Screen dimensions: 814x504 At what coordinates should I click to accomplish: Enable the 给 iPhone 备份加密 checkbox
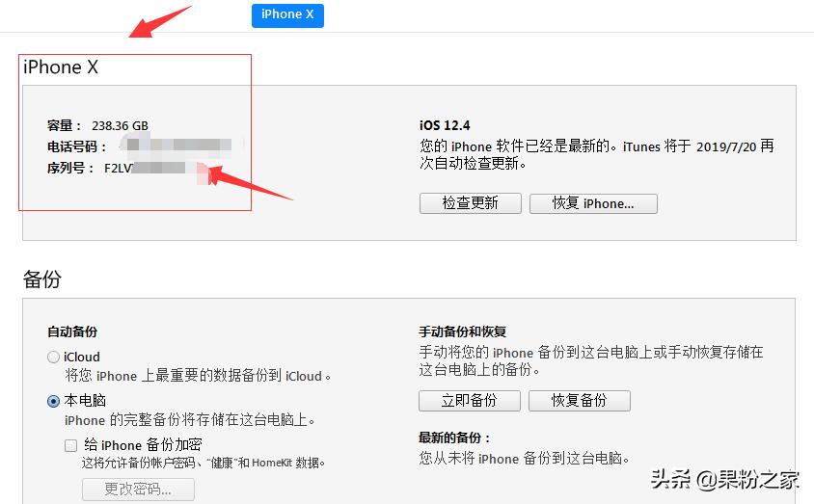pos(70,445)
